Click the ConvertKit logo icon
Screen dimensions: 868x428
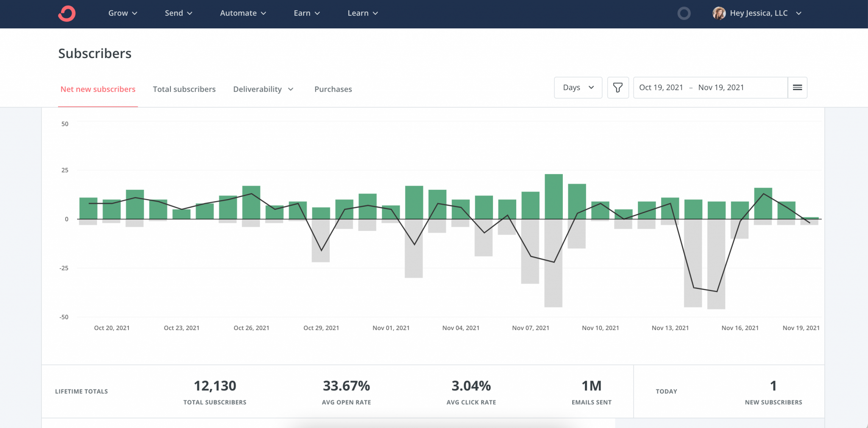pyautogui.click(x=67, y=13)
